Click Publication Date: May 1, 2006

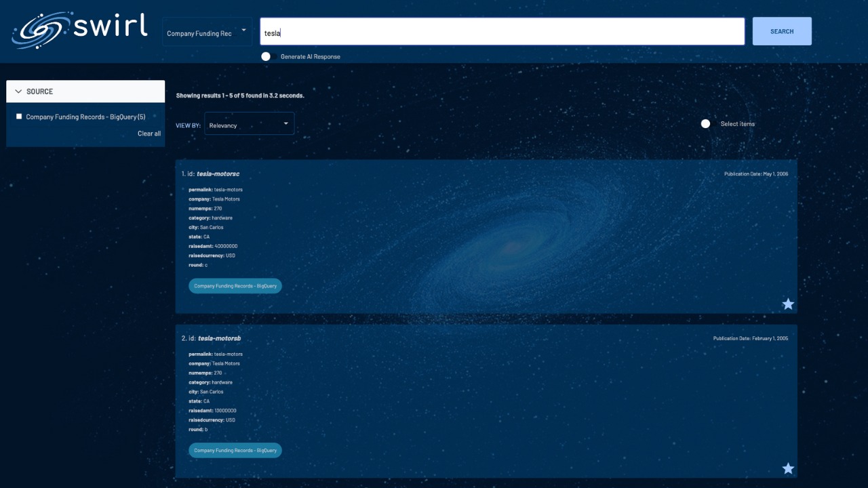(x=756, y=174)
